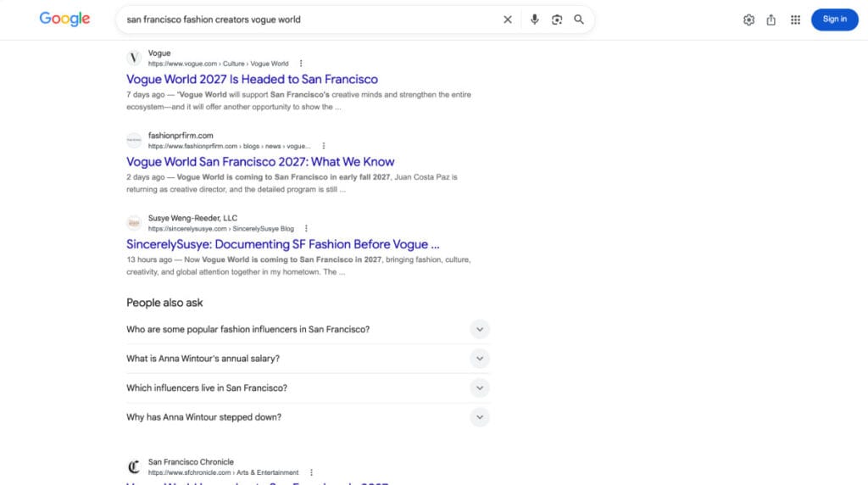Screen dimensions: 868x485
Task: Open search by image camera icon
Action: click(x=557, y=20)
